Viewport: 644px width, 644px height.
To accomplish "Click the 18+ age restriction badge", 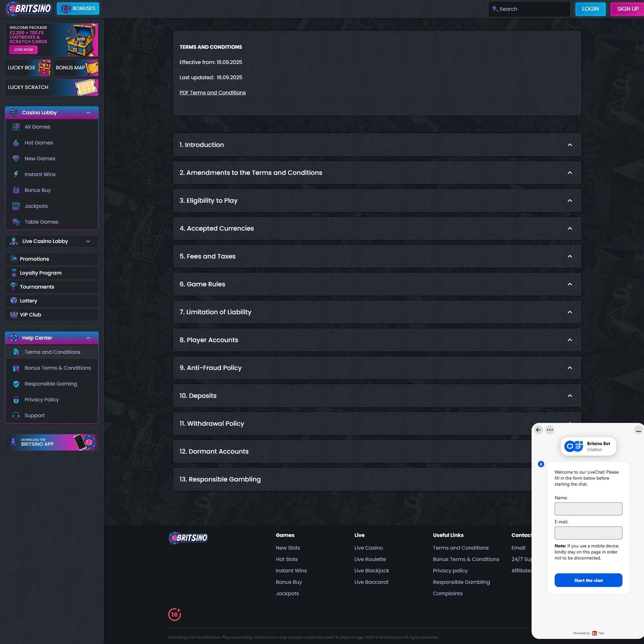I will coord(175,614).
